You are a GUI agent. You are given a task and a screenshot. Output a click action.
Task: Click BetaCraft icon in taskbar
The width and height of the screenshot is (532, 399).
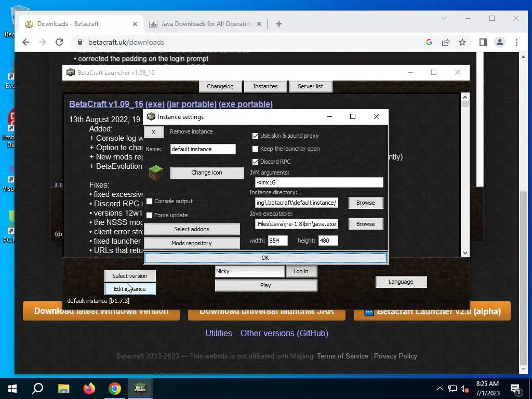coord(140,389)
